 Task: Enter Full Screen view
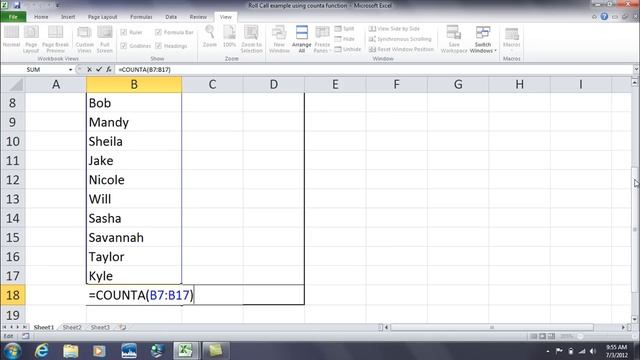pyautogui.click(x=104, y=39)
